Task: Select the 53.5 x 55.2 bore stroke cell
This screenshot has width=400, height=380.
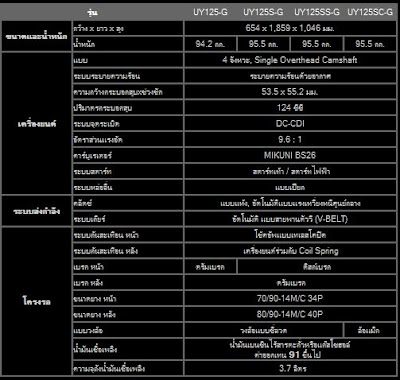Action: (290, 92)
